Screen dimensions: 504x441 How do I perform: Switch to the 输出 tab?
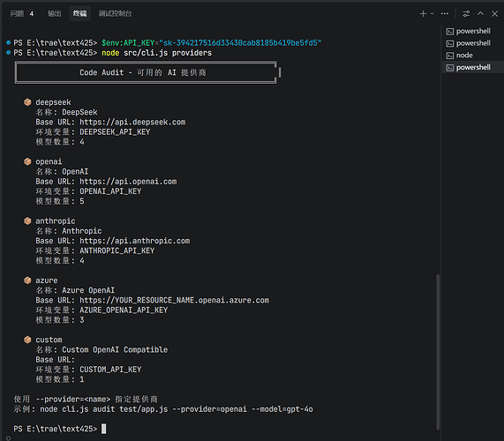click(x=55, y=14)
